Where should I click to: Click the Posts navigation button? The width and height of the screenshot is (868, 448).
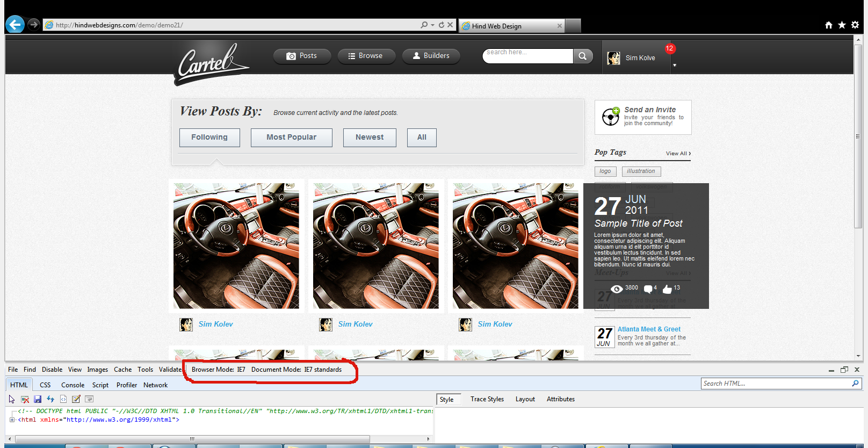point(302,56)
